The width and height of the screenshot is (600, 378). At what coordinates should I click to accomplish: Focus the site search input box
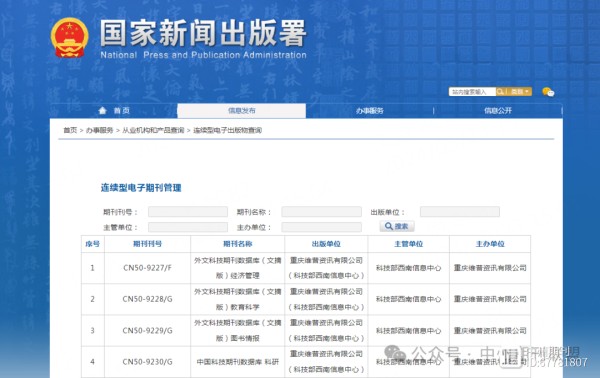click(472, 92)
